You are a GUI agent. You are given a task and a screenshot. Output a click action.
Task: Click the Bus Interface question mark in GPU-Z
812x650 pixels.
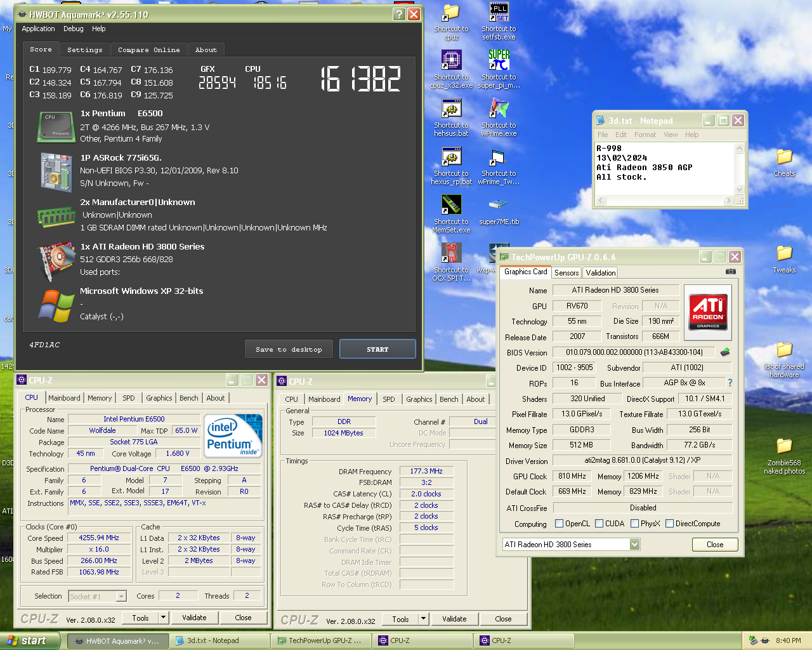[730, 383]
